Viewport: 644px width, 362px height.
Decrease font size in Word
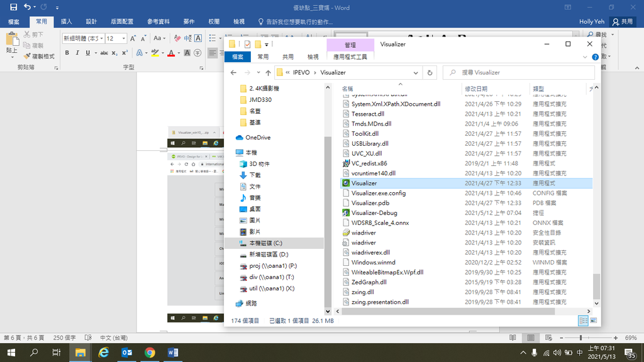(143, 38)
